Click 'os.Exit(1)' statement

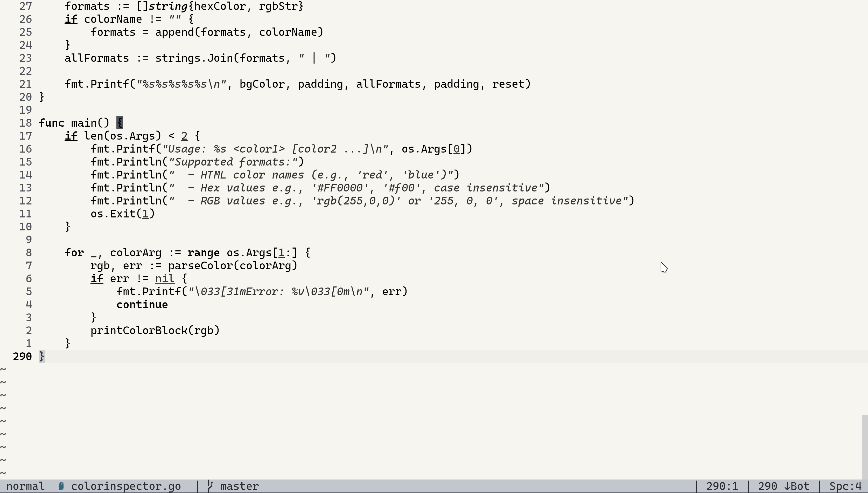tap(122, 214)
